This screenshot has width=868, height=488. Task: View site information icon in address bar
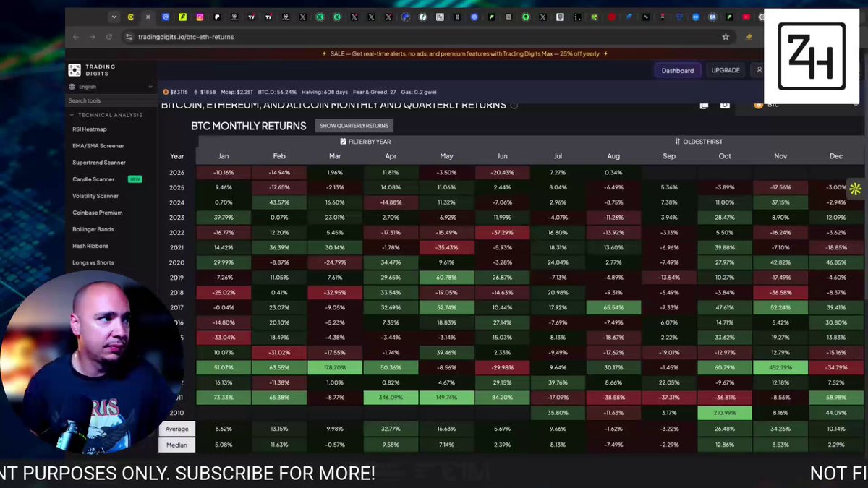click(129, 37)
